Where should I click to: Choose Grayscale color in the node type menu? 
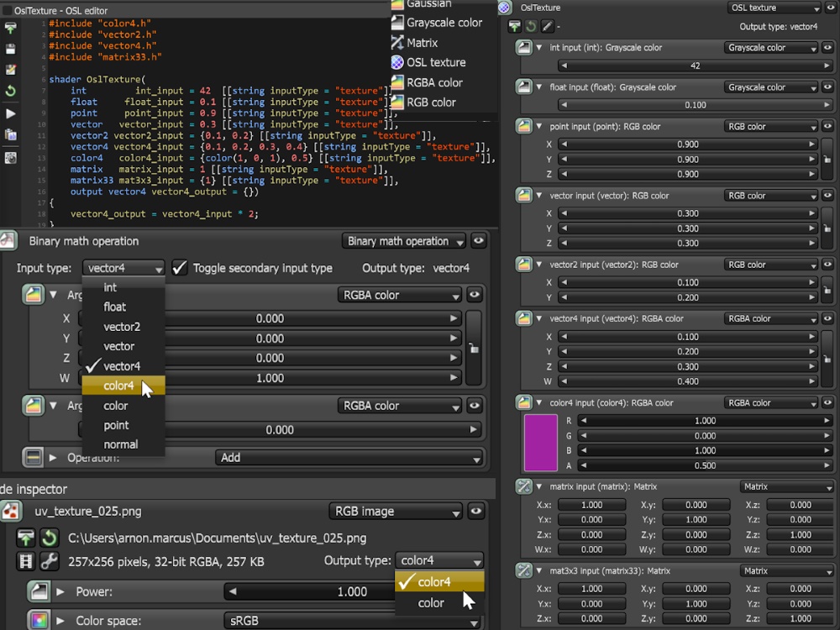444,23
